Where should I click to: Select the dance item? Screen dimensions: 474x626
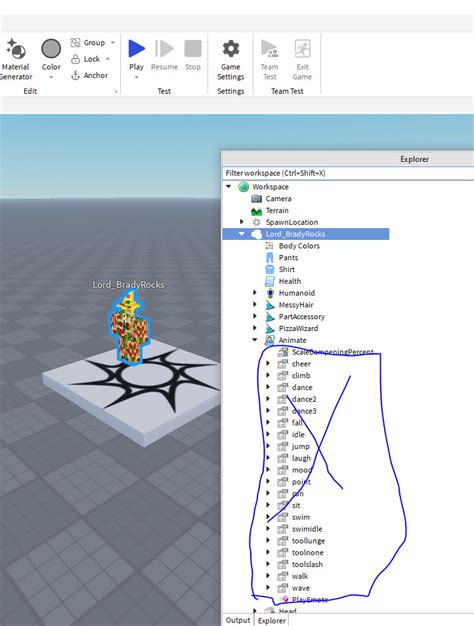(302, 387)
